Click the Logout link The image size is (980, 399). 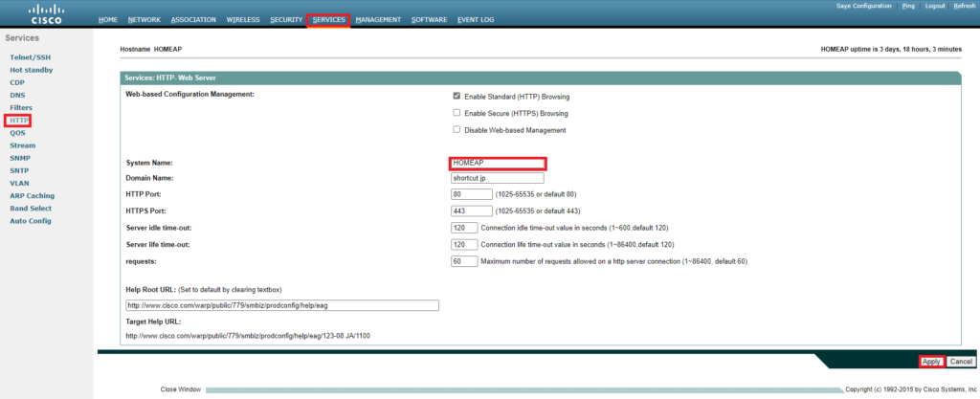pyautogui.click(x=935, y=6)
